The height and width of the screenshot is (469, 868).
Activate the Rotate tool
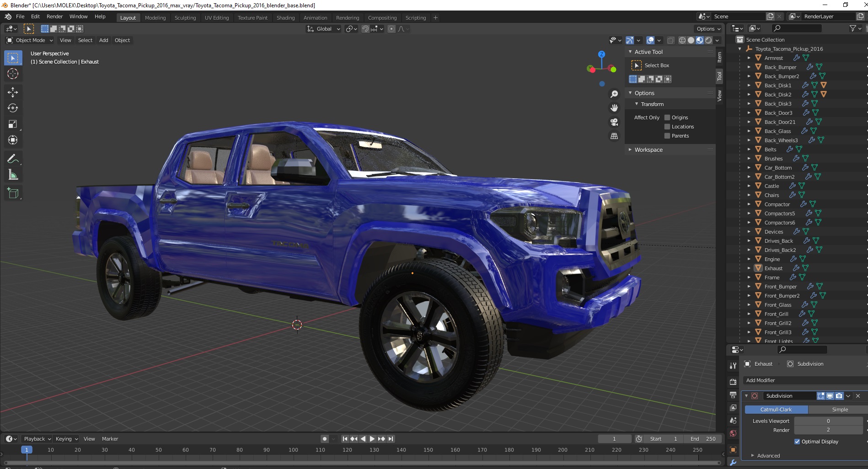(x=13, y=108)
